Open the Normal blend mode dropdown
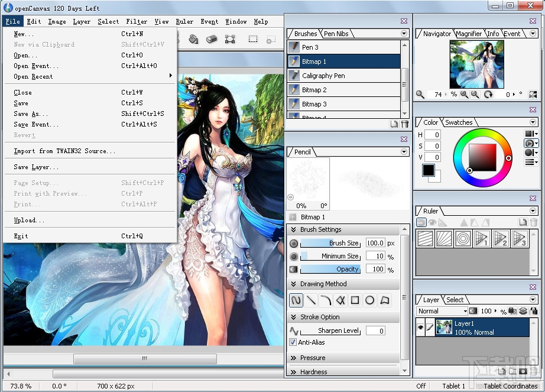Screen dimensions: 545x392 tap(464, 310)
